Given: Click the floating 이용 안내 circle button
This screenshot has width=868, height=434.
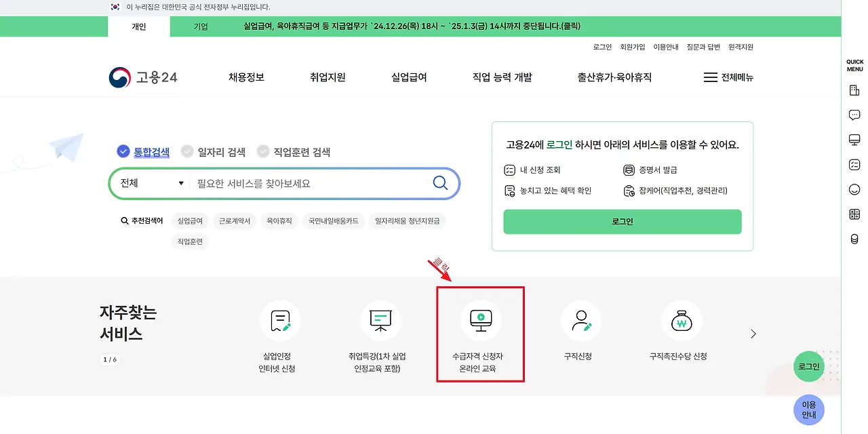Looking at the screenshot, I should click(x=809, y=410).
